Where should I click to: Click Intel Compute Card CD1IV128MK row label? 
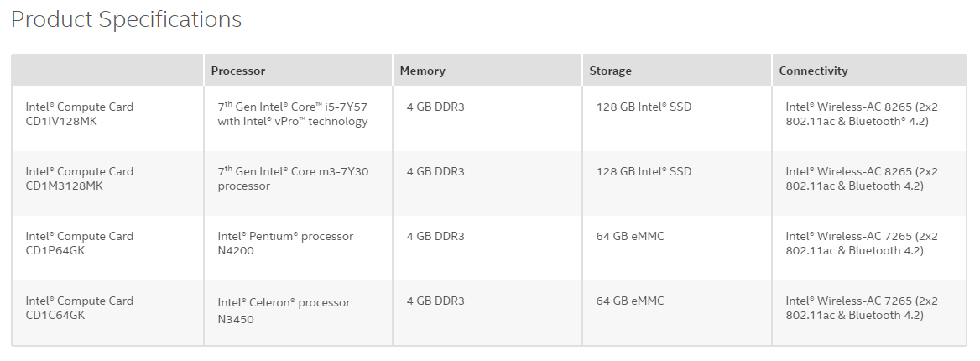tap(80, 114)
